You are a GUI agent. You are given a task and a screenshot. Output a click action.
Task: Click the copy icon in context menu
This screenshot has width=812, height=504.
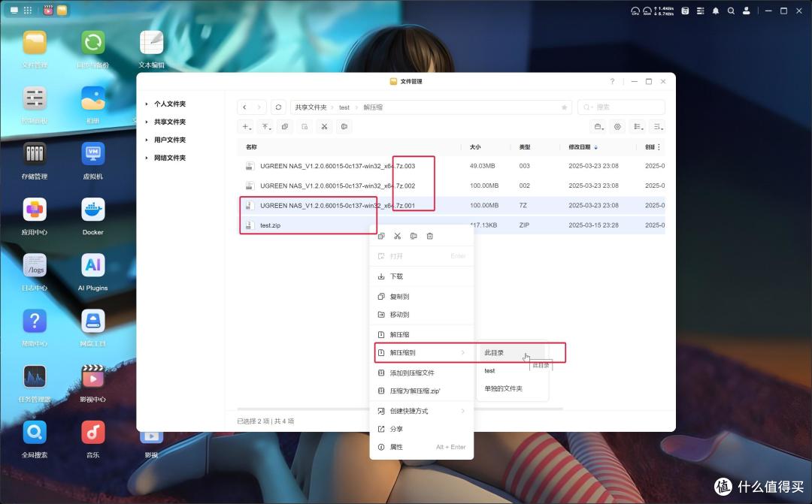(x=381, y=236)
